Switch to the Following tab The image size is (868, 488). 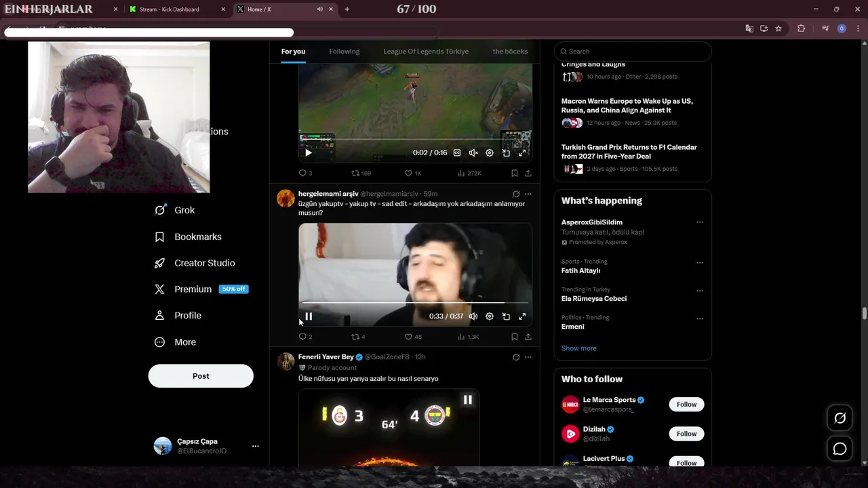(344, 52)
